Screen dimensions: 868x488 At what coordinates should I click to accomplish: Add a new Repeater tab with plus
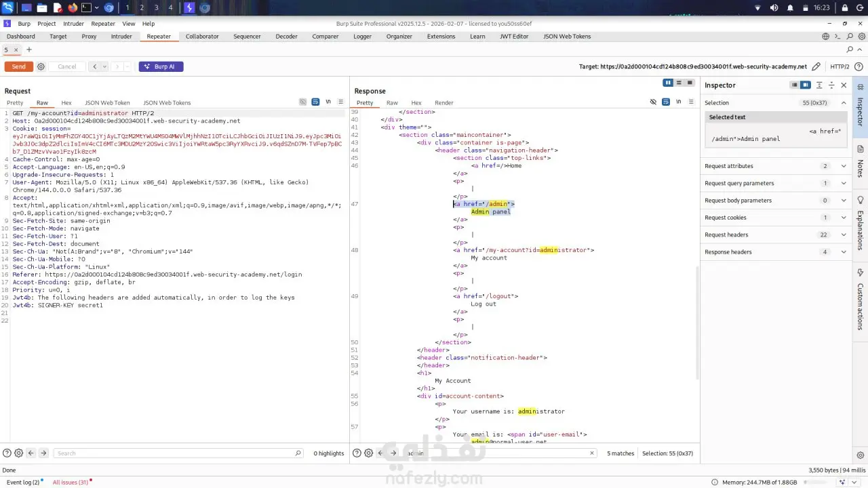(28, 49)
